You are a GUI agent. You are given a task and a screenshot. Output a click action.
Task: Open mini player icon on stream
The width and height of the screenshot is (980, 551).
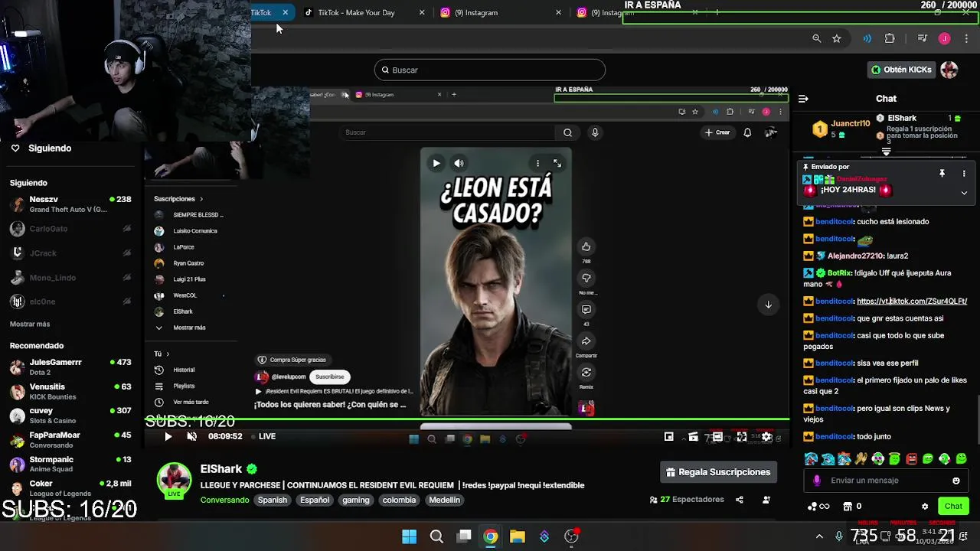(x=668, y=436)
